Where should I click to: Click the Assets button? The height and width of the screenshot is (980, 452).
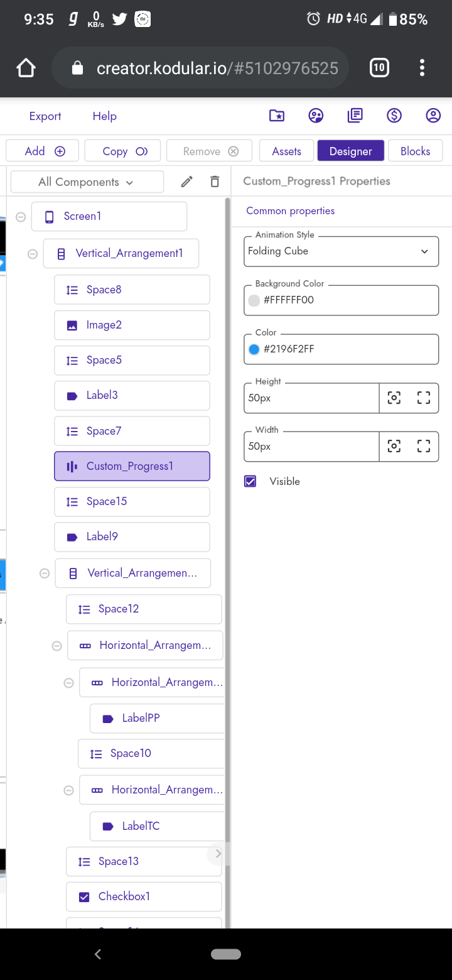pos(286,151)
